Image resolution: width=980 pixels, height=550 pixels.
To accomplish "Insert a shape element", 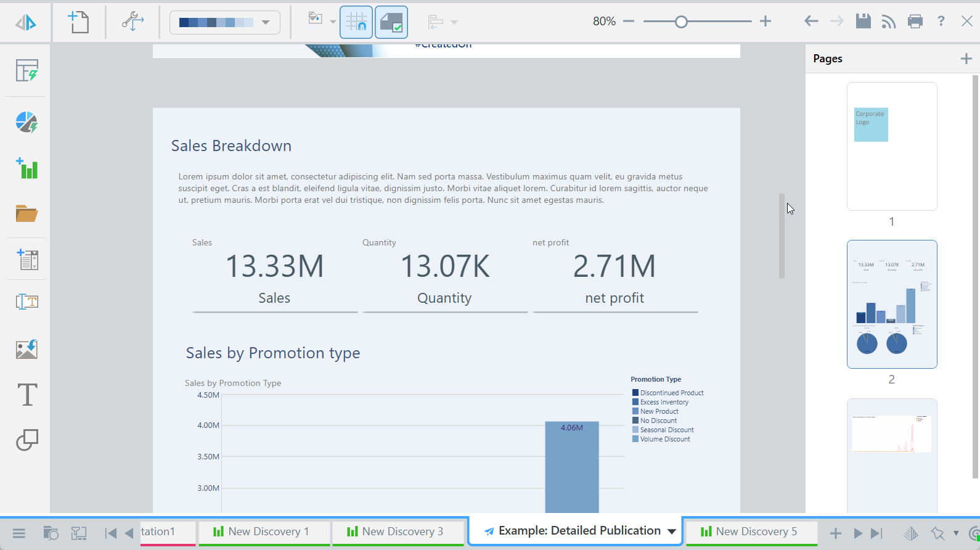I will click(27, 440).
